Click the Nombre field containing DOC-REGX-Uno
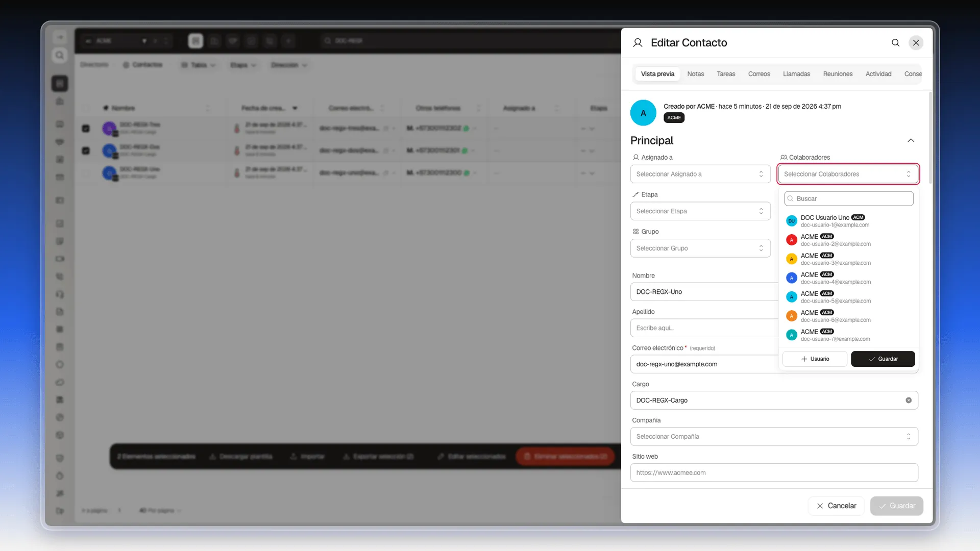 tap(704, 292)
